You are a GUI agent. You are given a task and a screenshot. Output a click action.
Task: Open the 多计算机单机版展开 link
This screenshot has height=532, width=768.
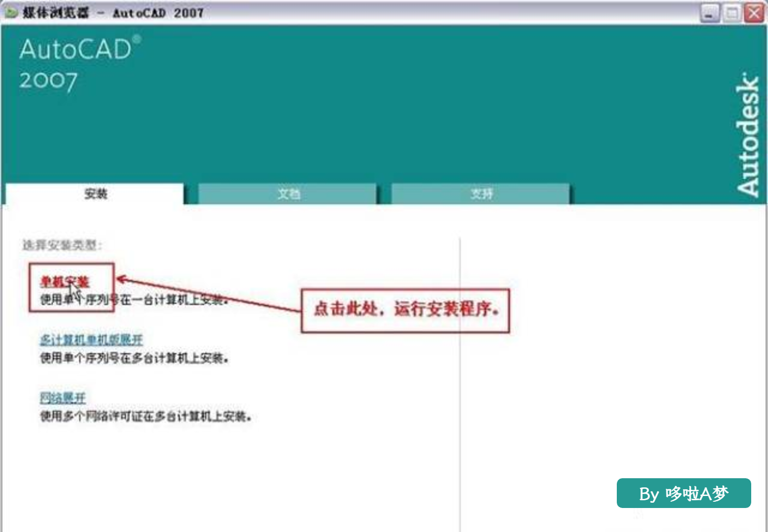[x=91, y=340]
